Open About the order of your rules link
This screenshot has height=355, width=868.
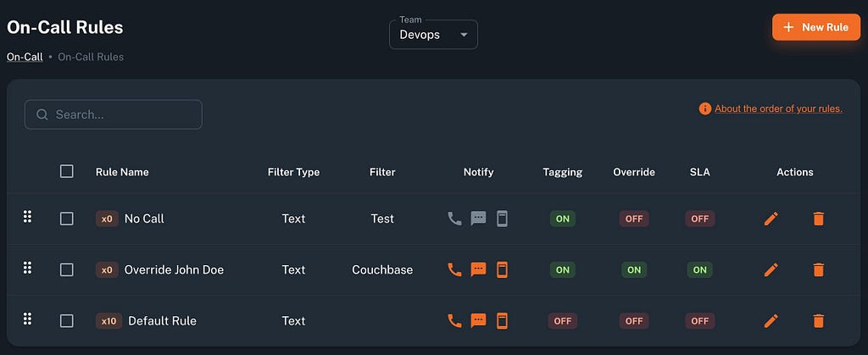[x=778, y=109]
